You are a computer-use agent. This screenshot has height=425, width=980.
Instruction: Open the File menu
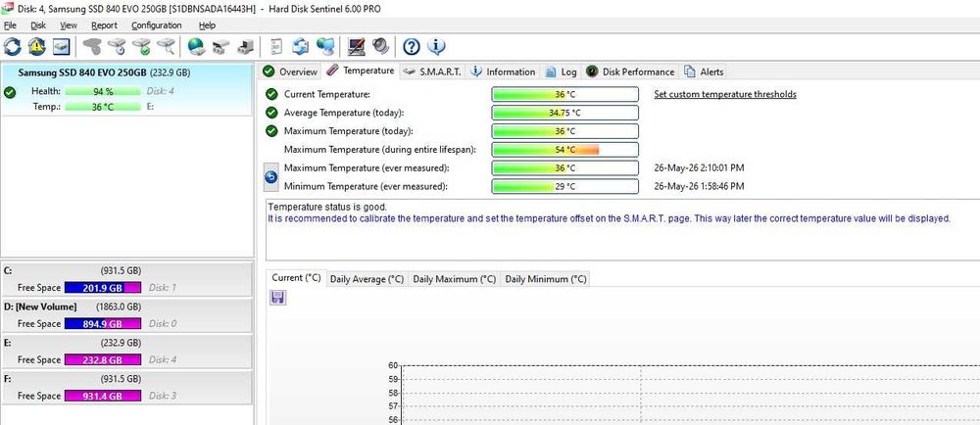point(10,25)
